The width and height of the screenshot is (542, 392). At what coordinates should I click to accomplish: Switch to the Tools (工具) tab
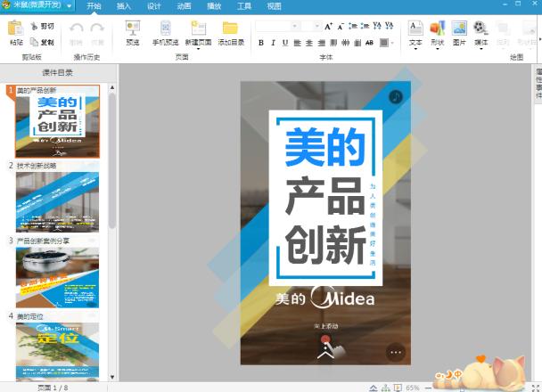pyautogui.click(x=243, y=6)
